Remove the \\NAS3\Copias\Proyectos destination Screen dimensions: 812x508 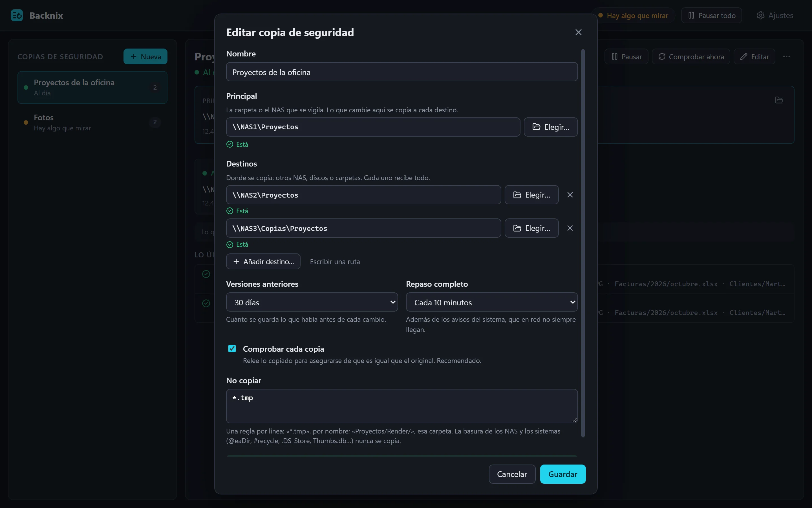(570, 228)
